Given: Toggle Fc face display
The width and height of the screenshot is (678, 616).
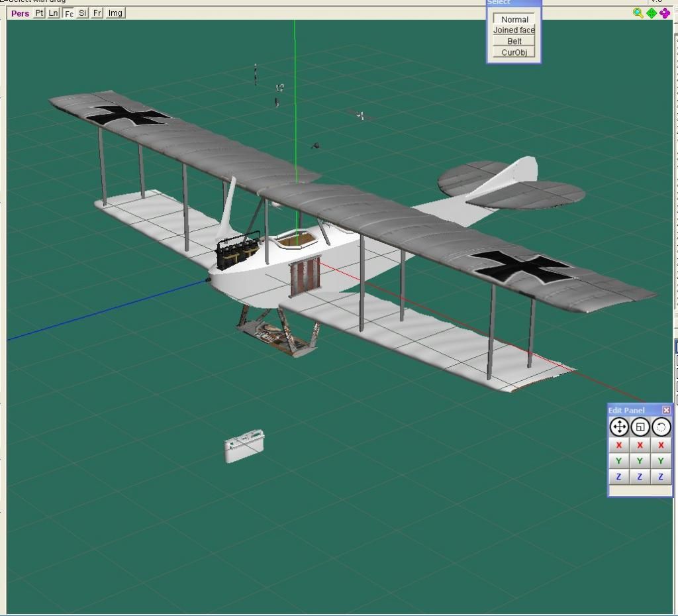Looking at the screenshot, I should (x=68, y=13).
